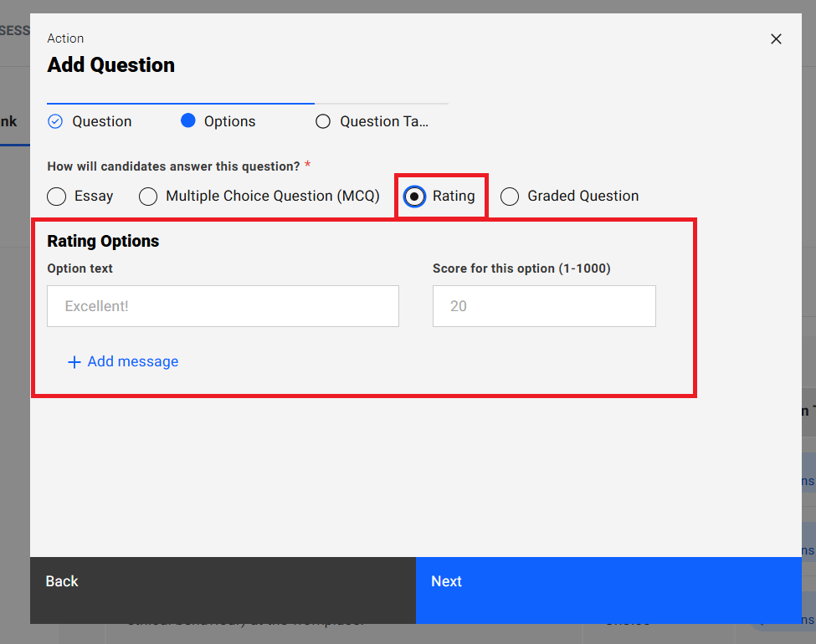Viewport: 816px width, 644px height.
Task: Click 'Score for this option (1-1000)' label
Action: [x=521, y=268]
